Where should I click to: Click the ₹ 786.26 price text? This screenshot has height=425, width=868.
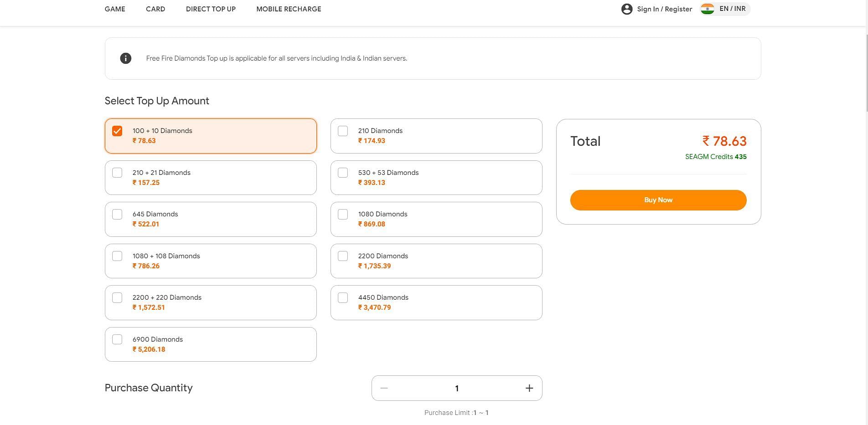pos(146,266)
